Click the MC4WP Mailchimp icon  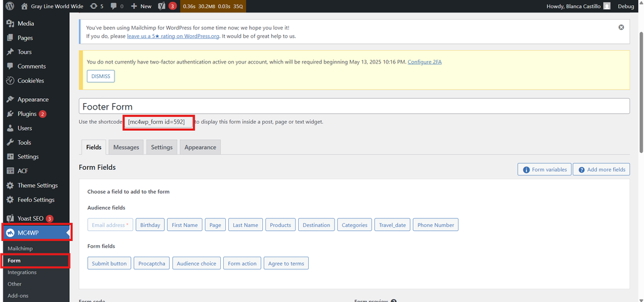tap(11, 233)
